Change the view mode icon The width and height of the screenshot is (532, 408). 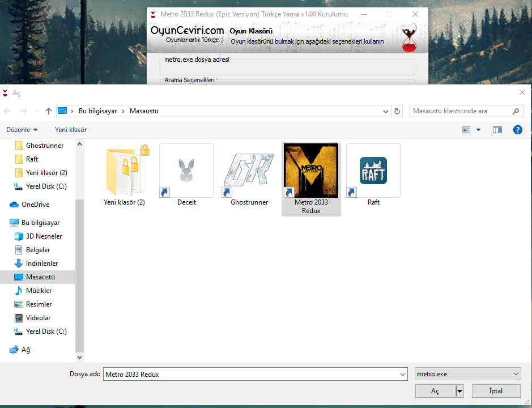466,130
